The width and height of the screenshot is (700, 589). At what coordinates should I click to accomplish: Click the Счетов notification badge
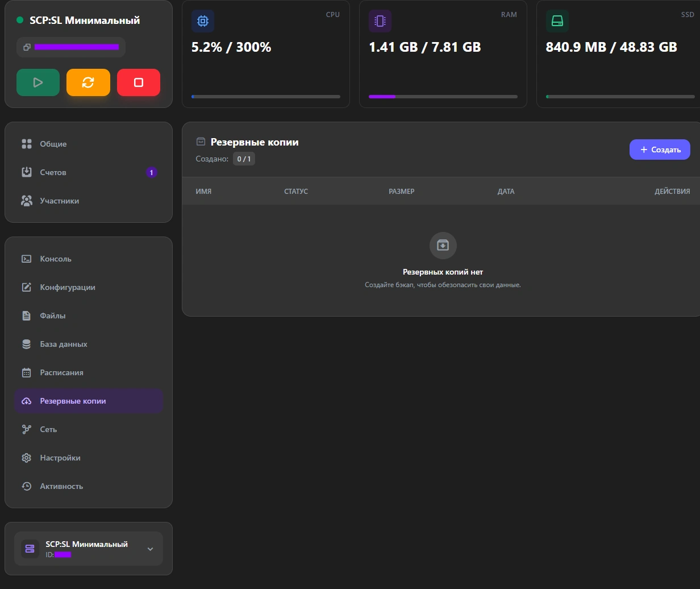(152, 172)
